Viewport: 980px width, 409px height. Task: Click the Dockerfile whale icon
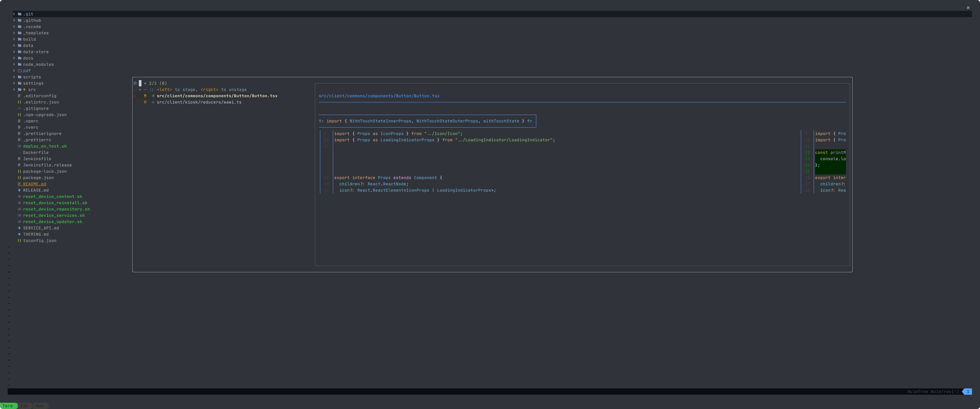[19, 152]
